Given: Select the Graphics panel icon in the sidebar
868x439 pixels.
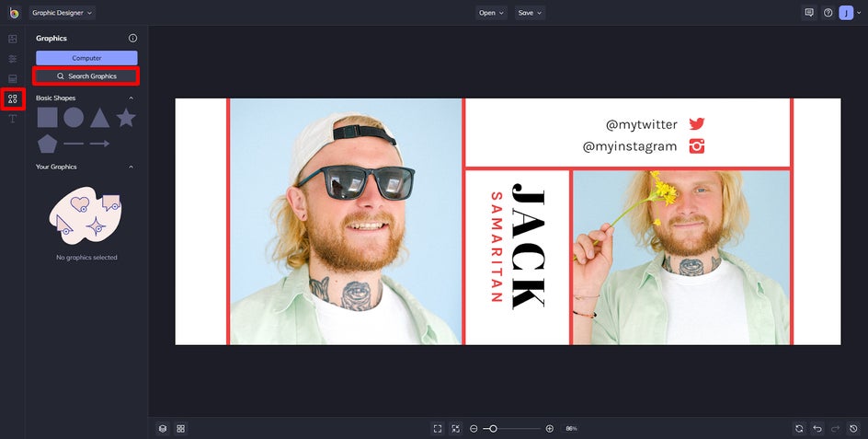Looking at the screenshot, I should tap(13, 99).
